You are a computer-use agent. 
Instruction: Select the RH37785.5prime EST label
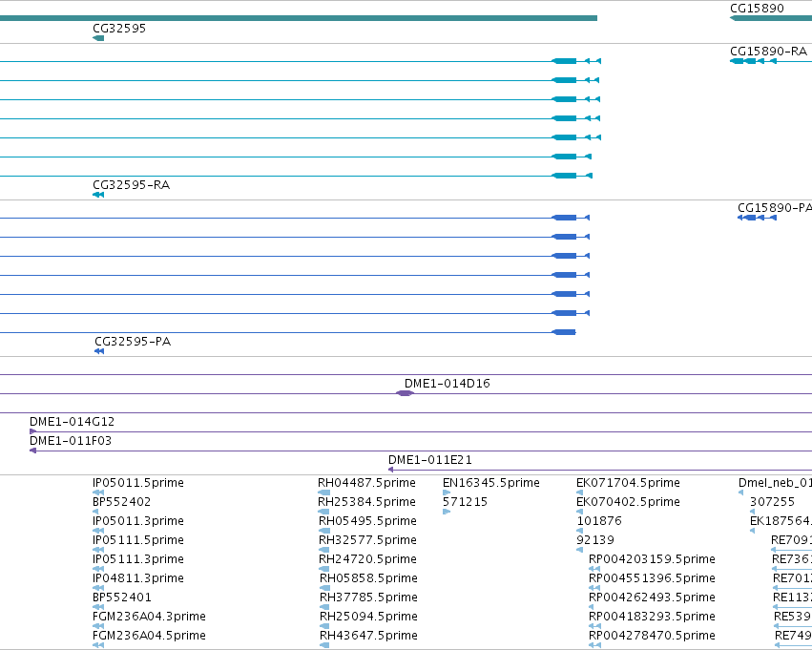point(368,598)
